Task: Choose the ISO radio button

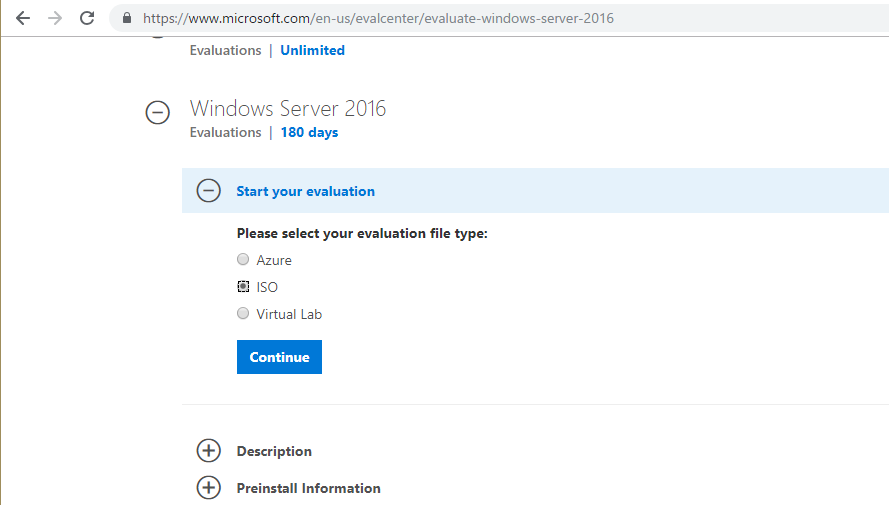Action: [x=243, y=287]
